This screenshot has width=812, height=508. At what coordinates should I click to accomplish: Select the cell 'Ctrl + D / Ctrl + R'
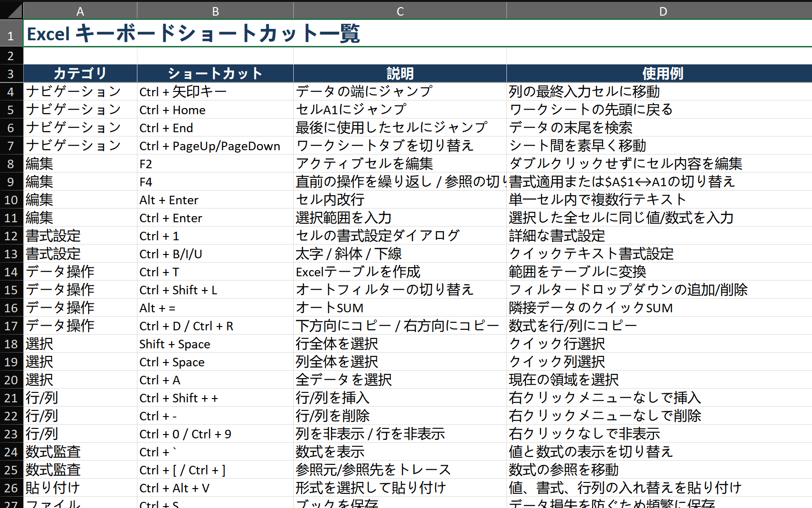(x=215, y=326)
